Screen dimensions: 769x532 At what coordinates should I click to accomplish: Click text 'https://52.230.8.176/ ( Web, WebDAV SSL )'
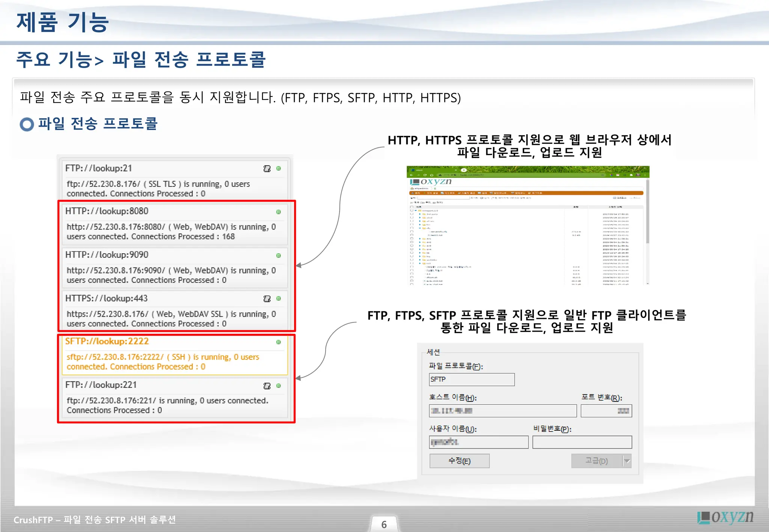(147, 314)
